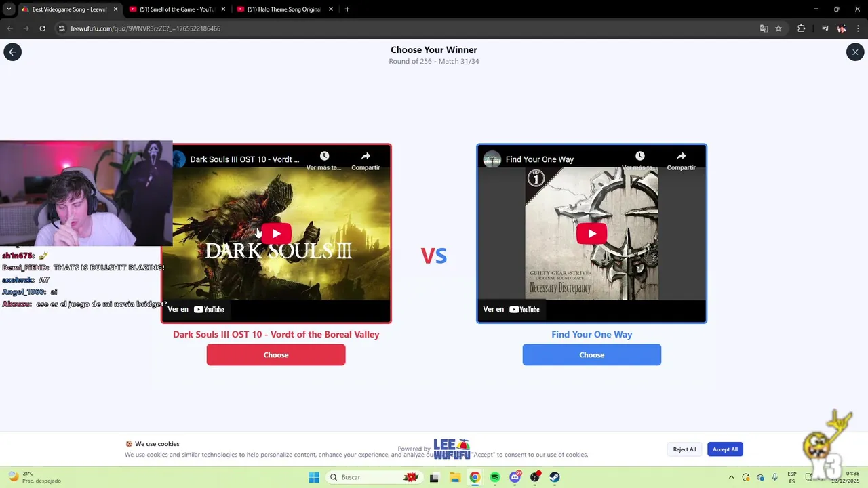Viewport: 868px width, 488px height.
Task: Go back in the browser toolbar
Action: [x=9, y=28]
